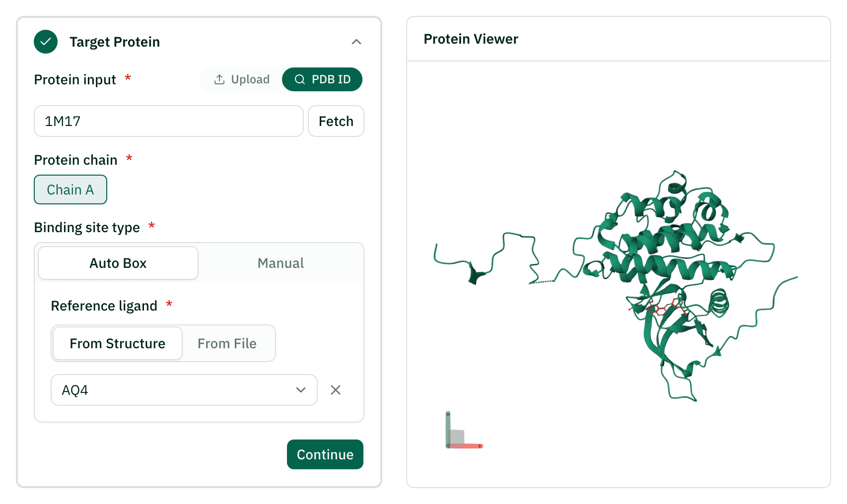Click the red ligand in protein structure
This screenshot has height=504, width=847.
tap(659, 308)
